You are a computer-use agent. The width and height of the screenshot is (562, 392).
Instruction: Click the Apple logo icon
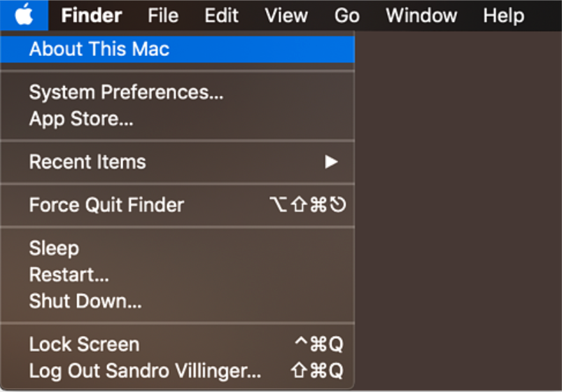click(x=23, y=15)
